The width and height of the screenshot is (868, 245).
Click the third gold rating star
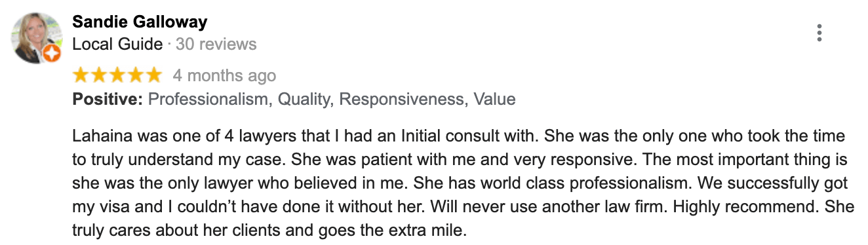coord(117,75)
